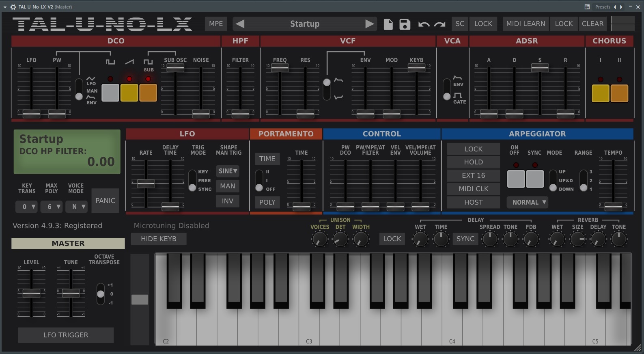Viewport: 644px width, 354px height.
Task: Save preset with the floppy disk icon
Action: pyautogui.click(x=405, y=24)
